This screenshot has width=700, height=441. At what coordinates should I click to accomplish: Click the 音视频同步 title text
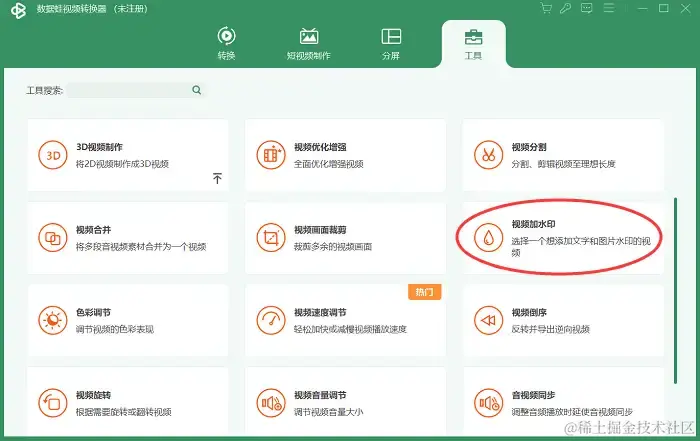pos(533,395)
